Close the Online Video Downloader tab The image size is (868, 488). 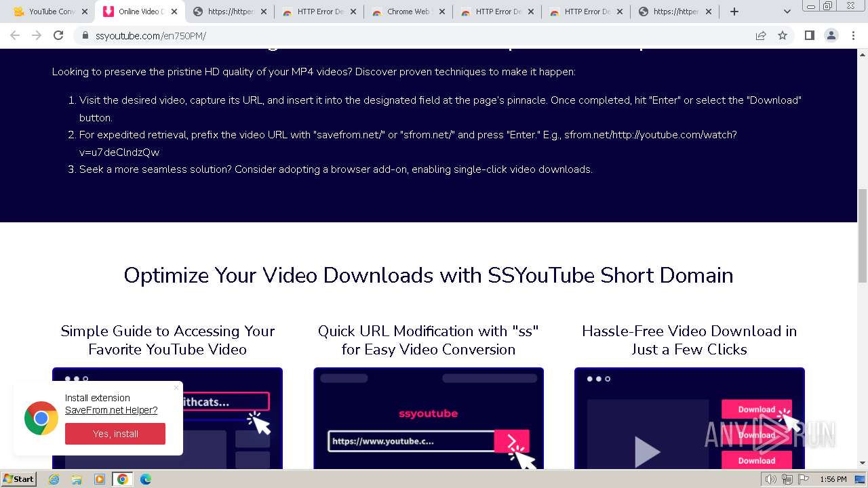tap(174, 12)
